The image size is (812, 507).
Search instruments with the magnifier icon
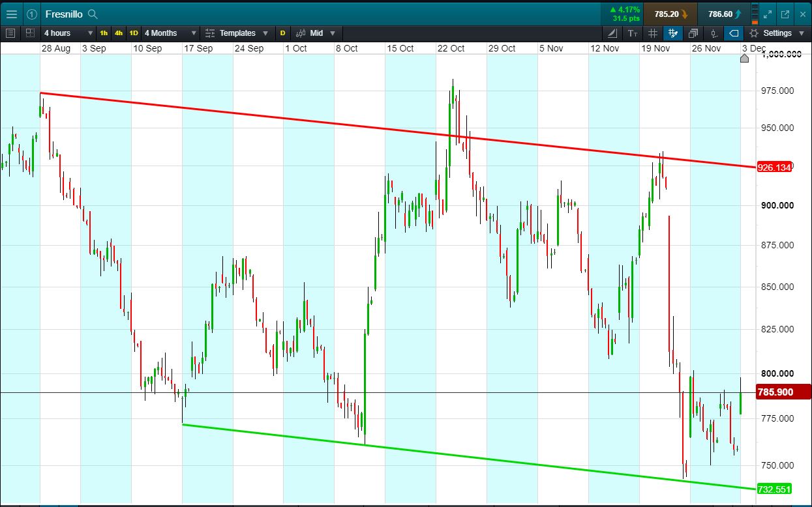coord(93,14)
